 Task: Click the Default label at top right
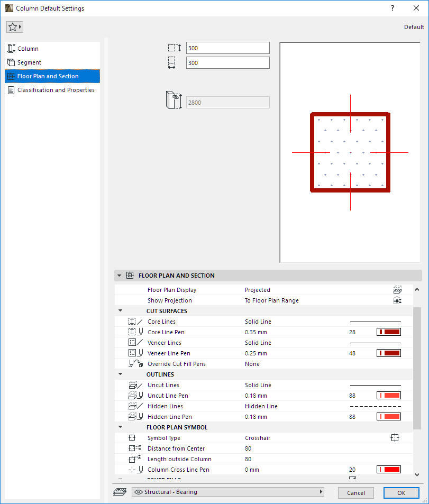[x=414, y=27]
